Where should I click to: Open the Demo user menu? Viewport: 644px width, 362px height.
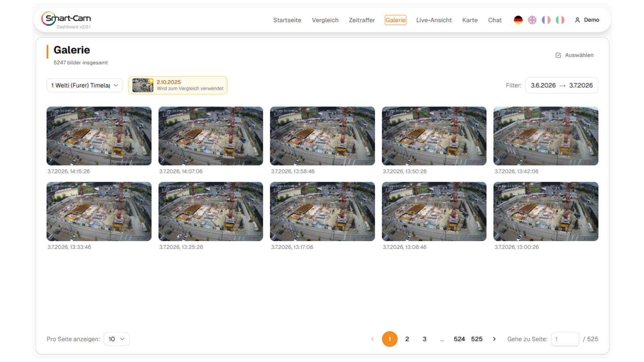(587, 20)
